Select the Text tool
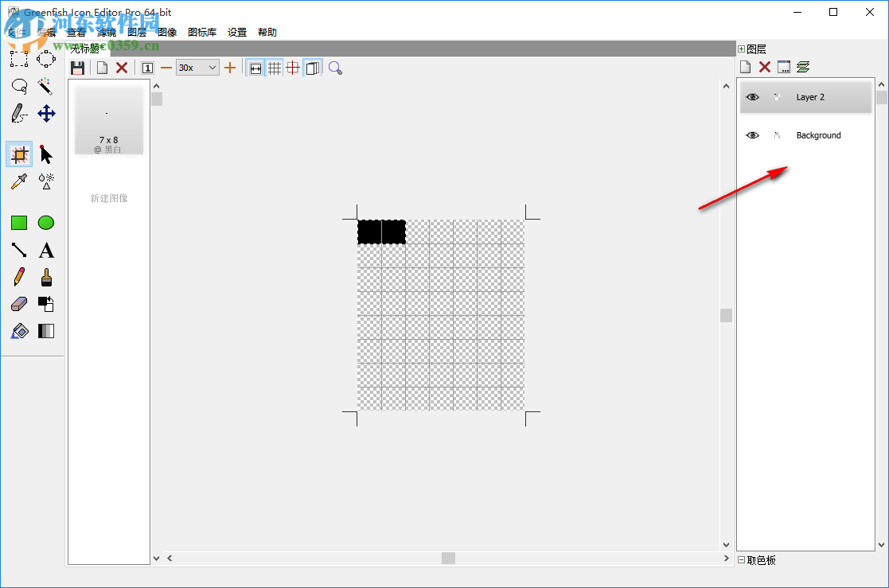This screenshot has height=588, width=889. point(46,250)
